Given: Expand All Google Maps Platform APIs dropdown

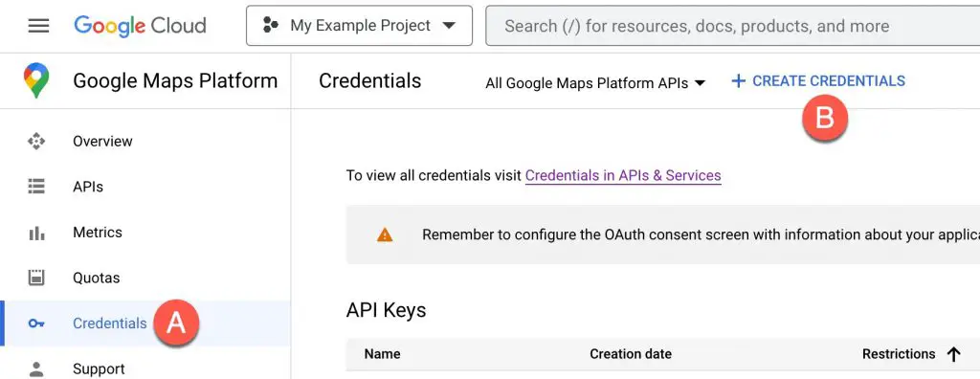Looking at the screenshot, I should click(595, 83).
